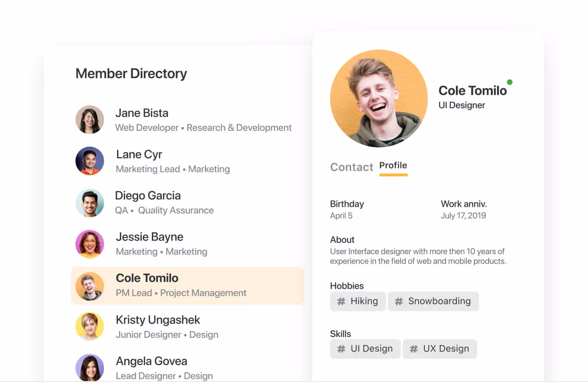
Task: Click the green online status dot
Action: (x=509, y=82)
